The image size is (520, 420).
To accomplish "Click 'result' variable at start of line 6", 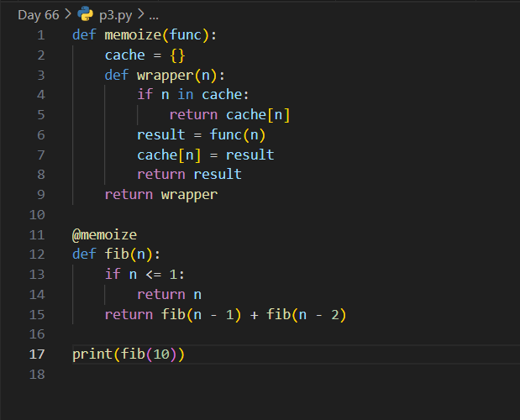I will [x=161, y=135].
